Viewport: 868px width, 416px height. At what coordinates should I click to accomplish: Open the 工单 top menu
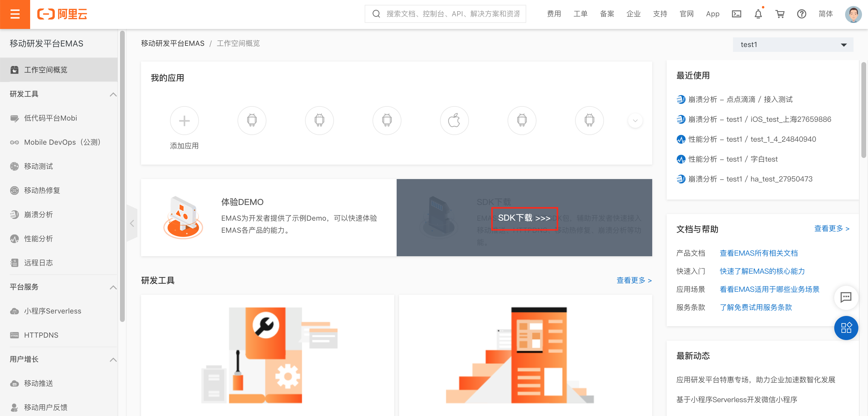580,14
